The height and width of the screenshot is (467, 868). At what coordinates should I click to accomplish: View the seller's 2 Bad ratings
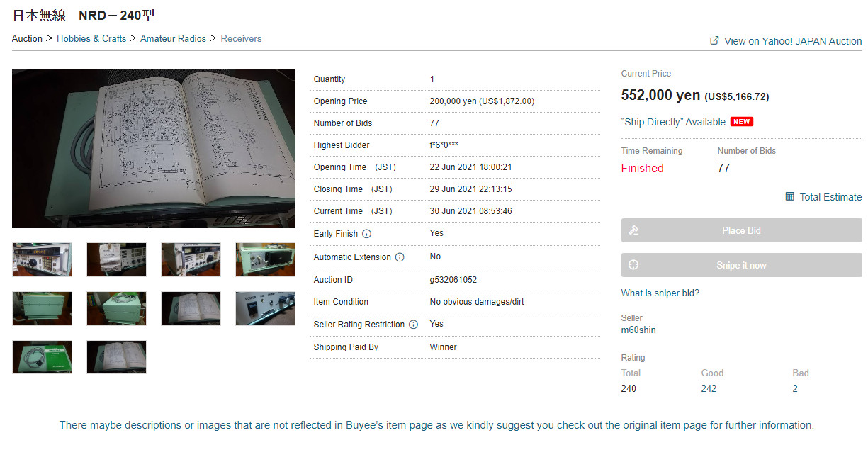tap(795, 388)
